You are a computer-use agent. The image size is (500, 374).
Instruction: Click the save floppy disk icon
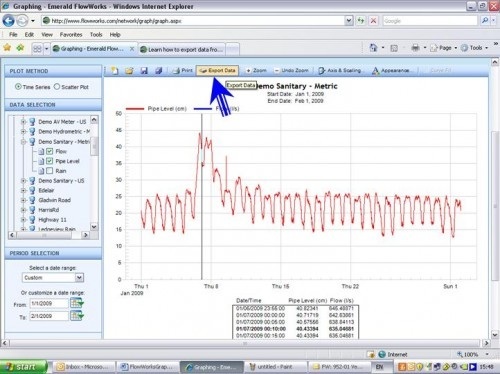144,70
